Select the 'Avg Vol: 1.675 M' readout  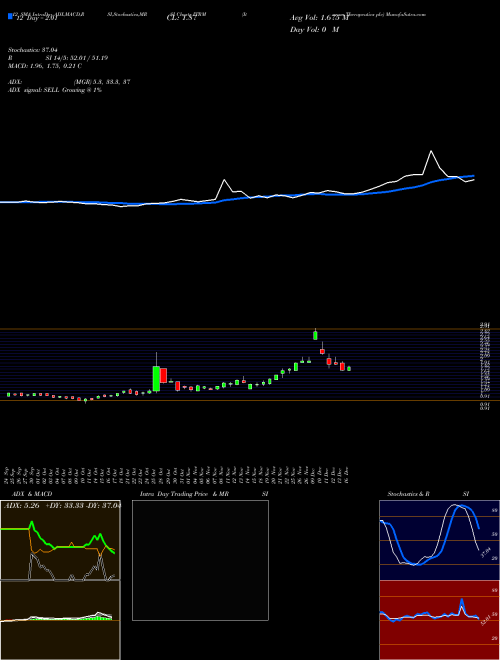319,18
